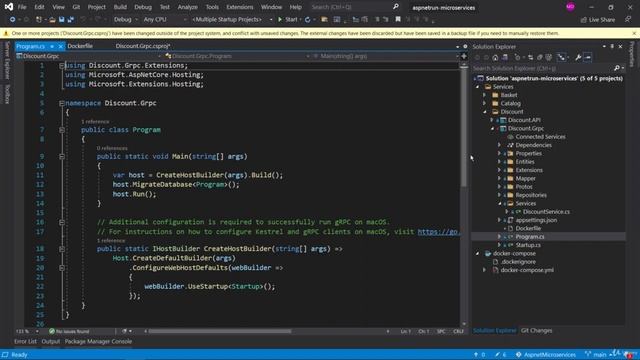Image resolution: width=640 pixels, height=360 pixels.
Task: Open the Debug configuration dropdown
Action: [x=126, y=19]
